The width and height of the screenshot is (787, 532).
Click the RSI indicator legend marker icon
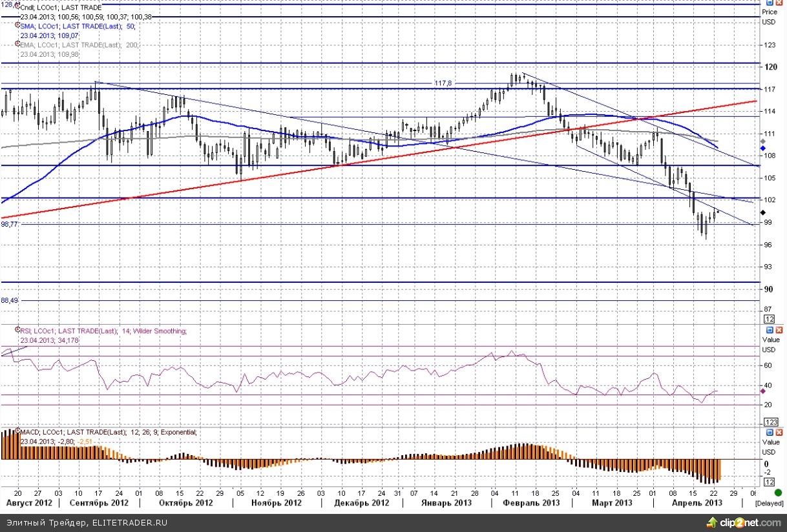[17, 331]
